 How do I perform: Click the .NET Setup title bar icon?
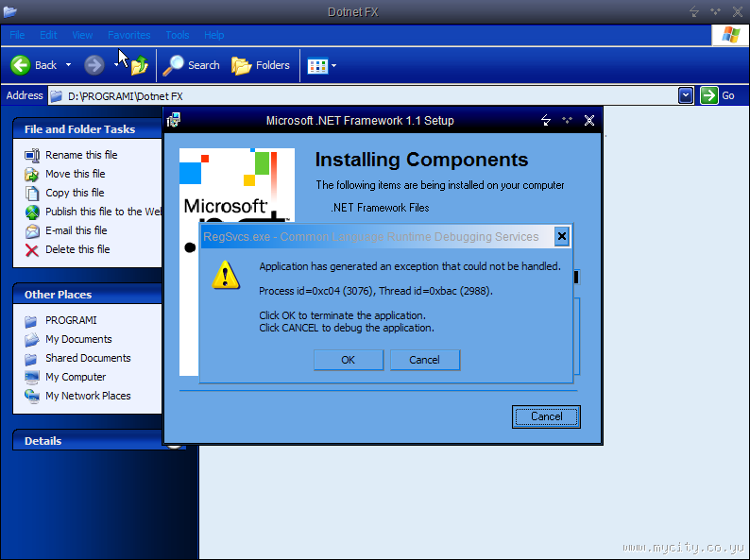tap(174, 120)
